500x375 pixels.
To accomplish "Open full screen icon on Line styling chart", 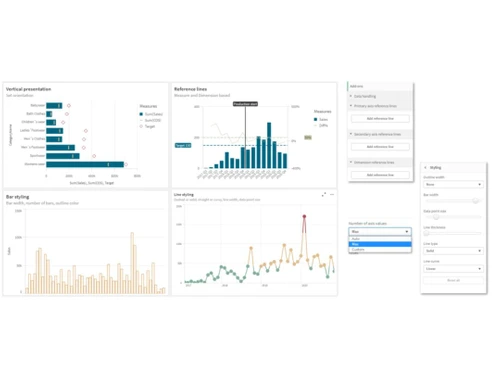I will [x=324, y=195].
